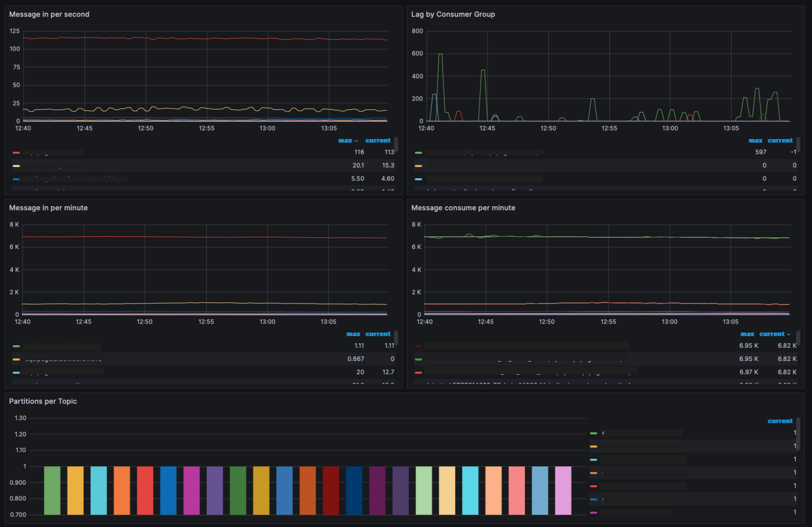The width and height of the screenshot is (812, 527).
Task: Open the Message in per minute panel title menu
Action: pyautogui.click(x=48, y=208)
